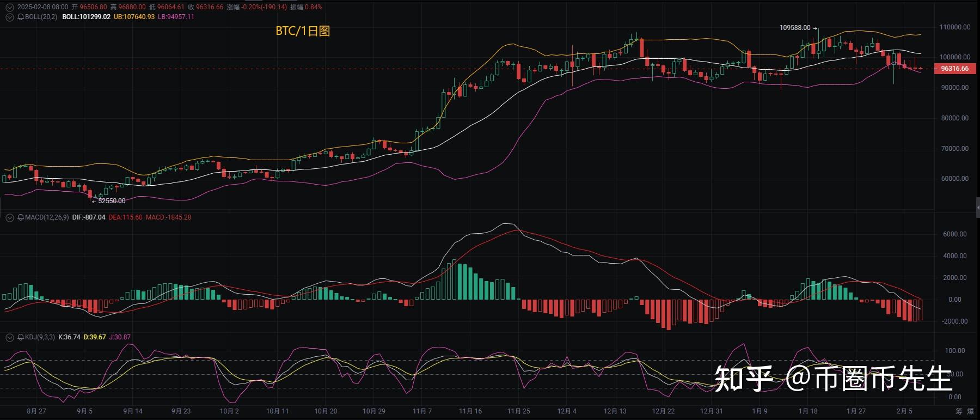The height and width of the screenshot is (420, 980).
Task: Collapse the MACD(12,26,9) indicator chevron
Action: click(x=9, y=217)
